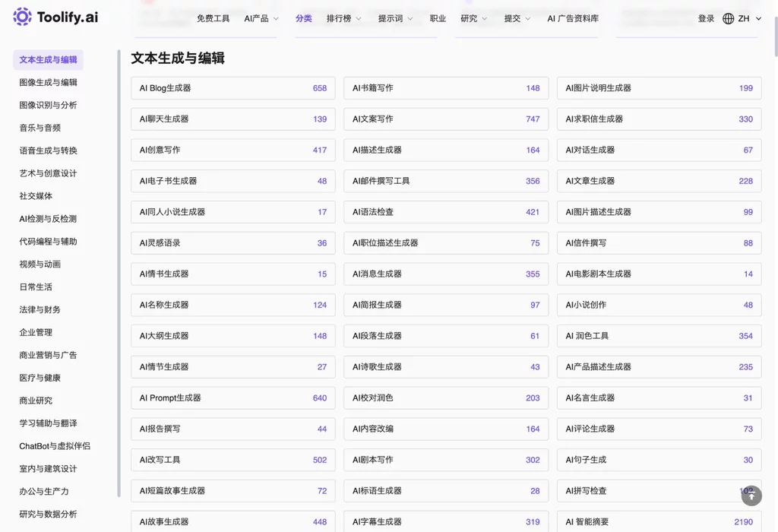Select 图像生成与编辑 in the sidebar

[48, 82]
